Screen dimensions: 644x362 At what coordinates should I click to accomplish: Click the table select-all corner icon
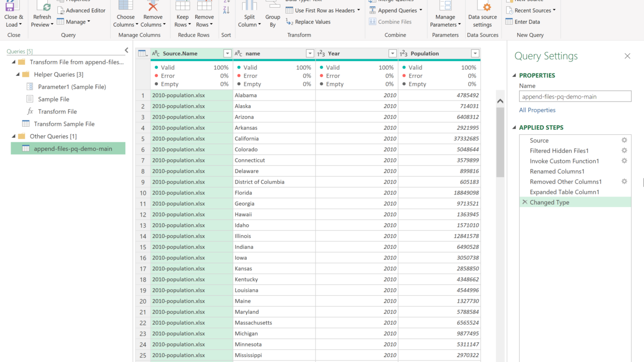[142, 54]
